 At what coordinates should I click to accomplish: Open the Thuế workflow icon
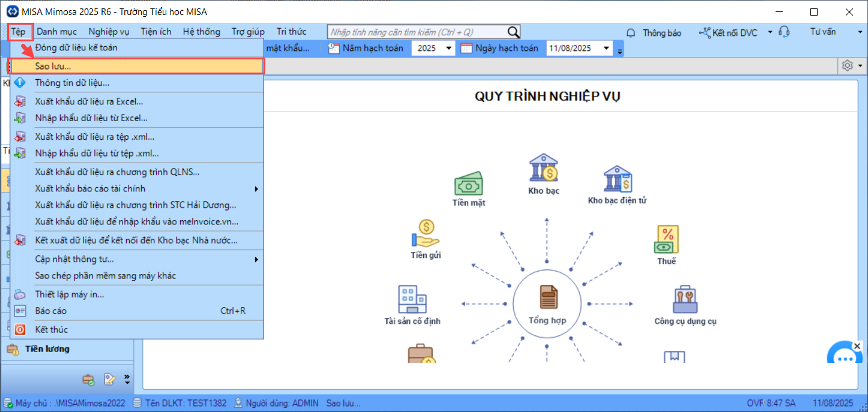(666, 239)
